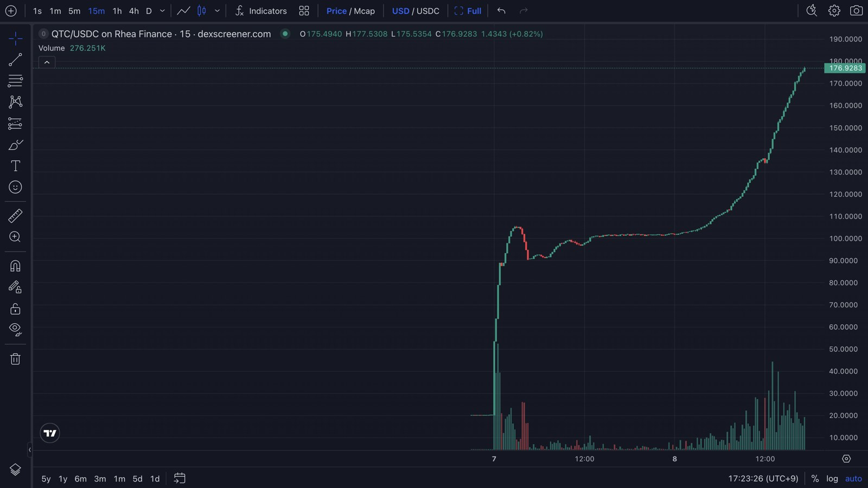
Task: Open the object tree layers panel
Action: point(15,470)
